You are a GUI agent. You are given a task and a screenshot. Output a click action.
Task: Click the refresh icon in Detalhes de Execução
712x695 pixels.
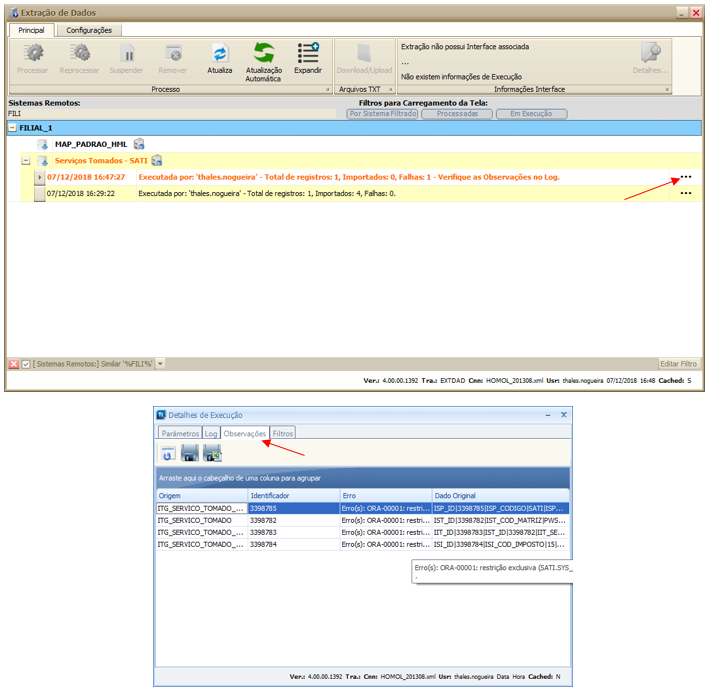(x=168, y=453)
